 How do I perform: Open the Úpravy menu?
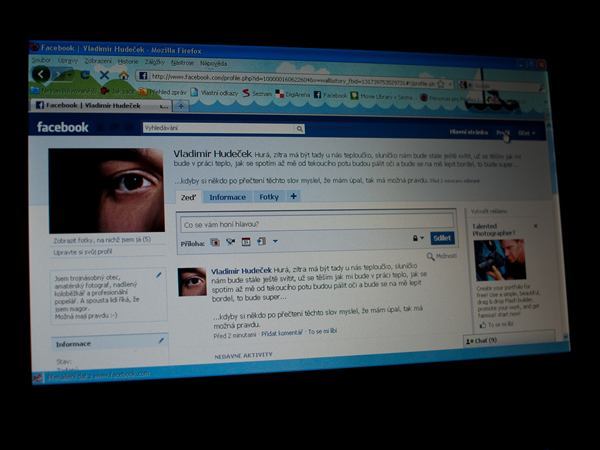68,60
